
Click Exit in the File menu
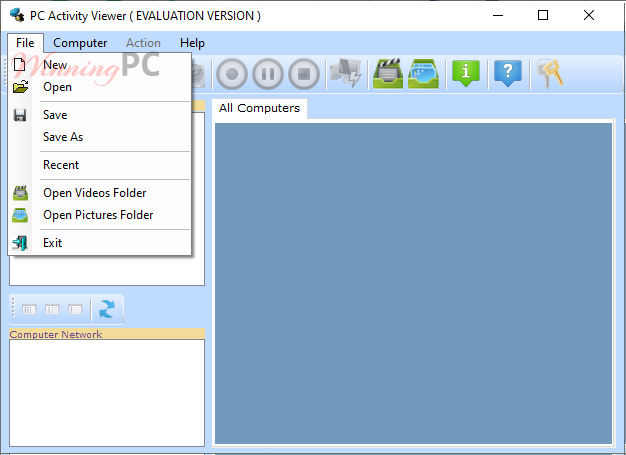click(99, 243)
